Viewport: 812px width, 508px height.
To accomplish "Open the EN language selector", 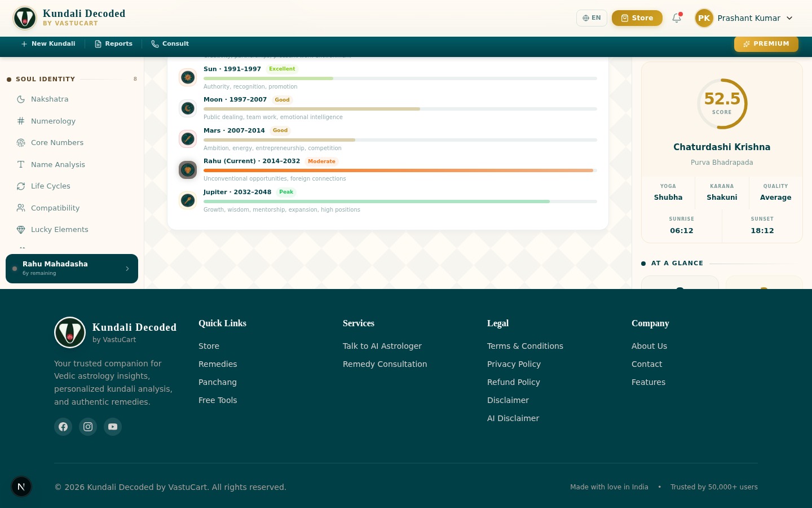I will [592, 18].
